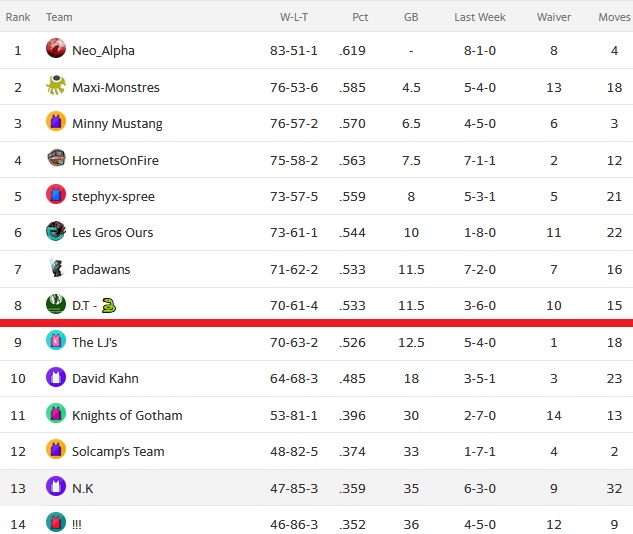This screenshot has height=534, width=633.
Task: Open stephyx-spree's blue jersey avatar
Action: [56, 194]
